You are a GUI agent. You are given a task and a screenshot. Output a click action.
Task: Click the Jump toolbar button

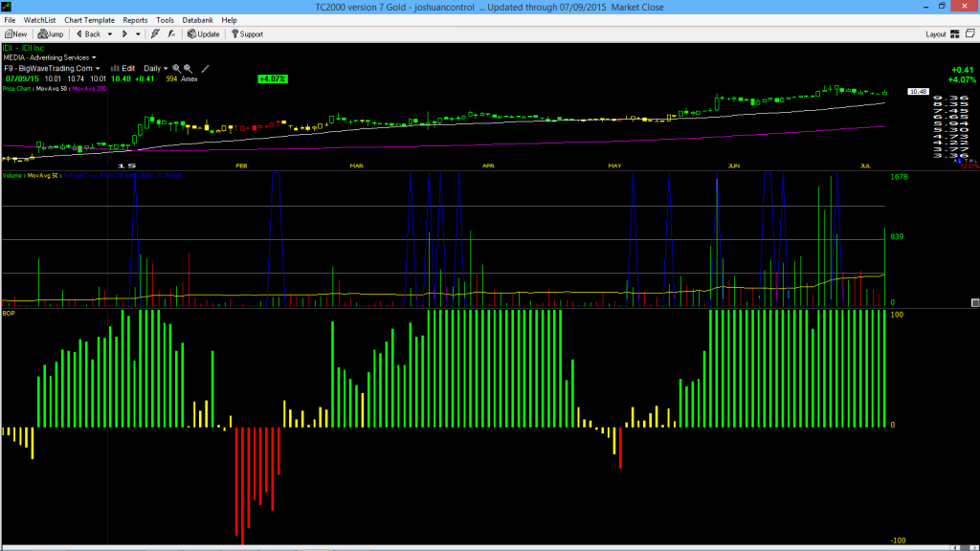pyautogui.click(x=51, y=34)
